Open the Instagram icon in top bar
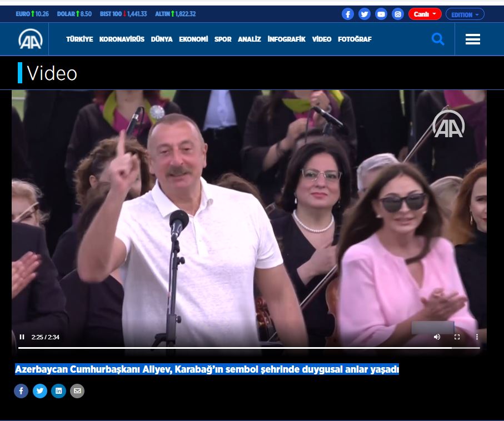This screenshot has width=504, height=421. click(x=398, y=14)
